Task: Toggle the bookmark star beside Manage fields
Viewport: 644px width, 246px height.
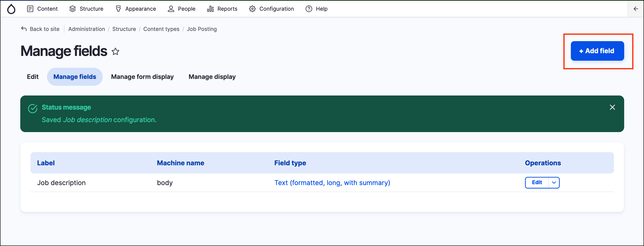Action: (x=116, y=52)
